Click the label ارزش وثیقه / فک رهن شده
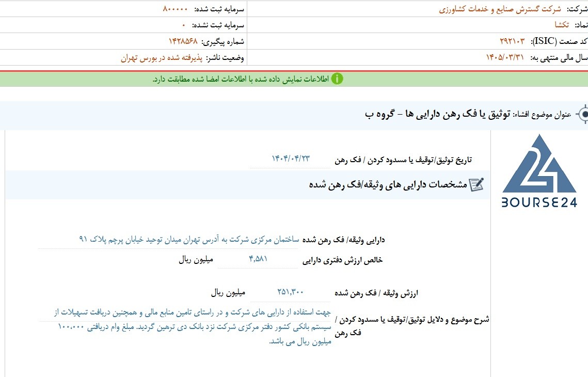This screenshot has width=588, height=377. coord(376,293)
